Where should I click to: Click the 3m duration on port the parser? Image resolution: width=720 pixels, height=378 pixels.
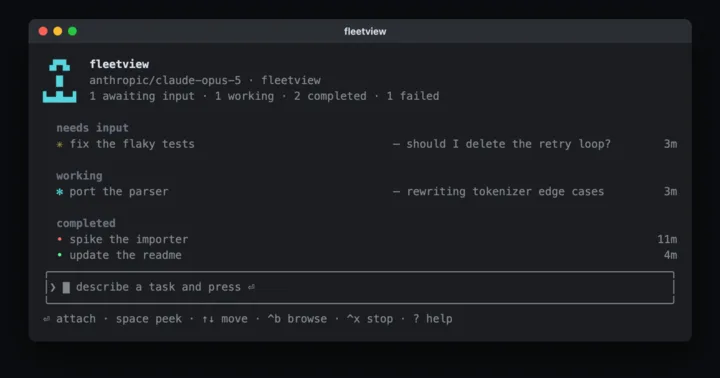point(670,192)
